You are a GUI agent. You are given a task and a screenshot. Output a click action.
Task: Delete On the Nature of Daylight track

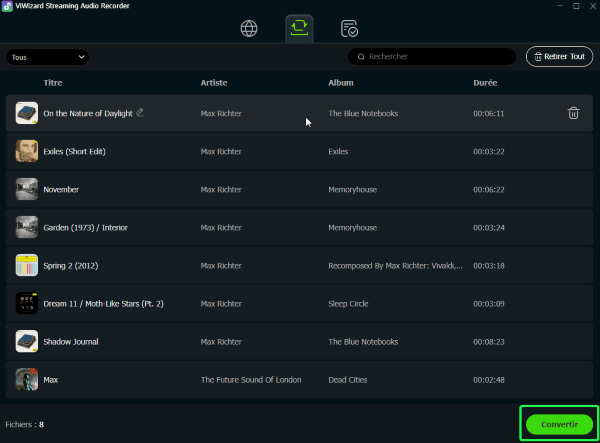coord(573,113)
